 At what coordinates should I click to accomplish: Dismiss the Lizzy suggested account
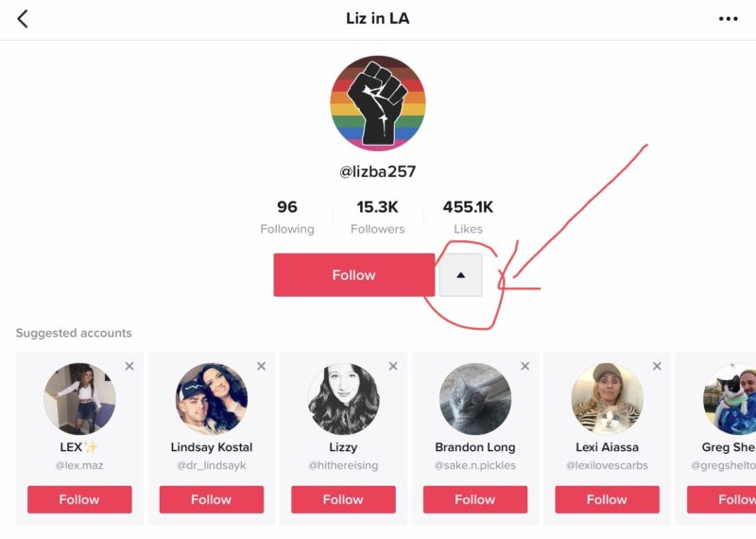[393, 366]
